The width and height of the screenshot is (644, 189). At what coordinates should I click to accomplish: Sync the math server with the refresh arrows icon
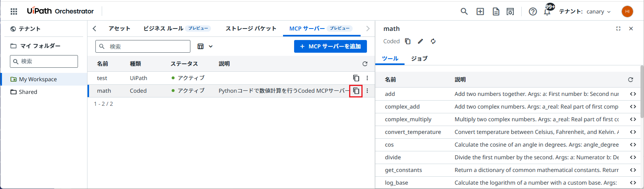coord(433,41)
